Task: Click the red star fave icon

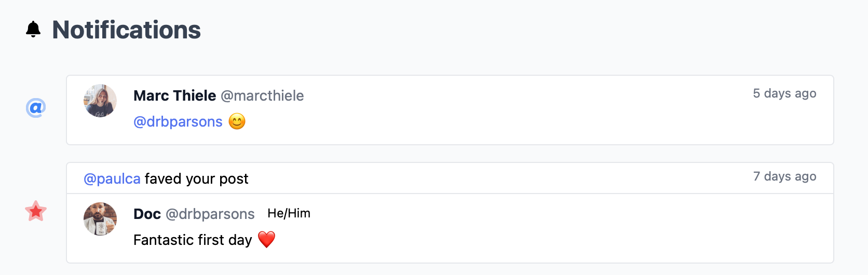Action: pos(36,211)
